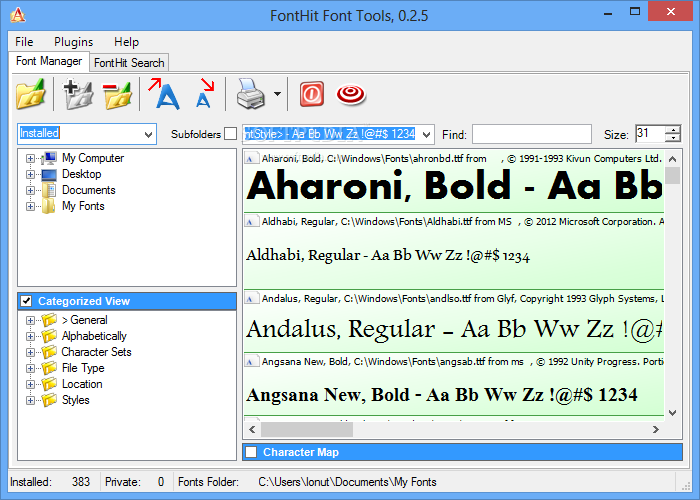Click the remove folder (minus) toolbar icon
This screenshot has height=500, width=700.
117,94
